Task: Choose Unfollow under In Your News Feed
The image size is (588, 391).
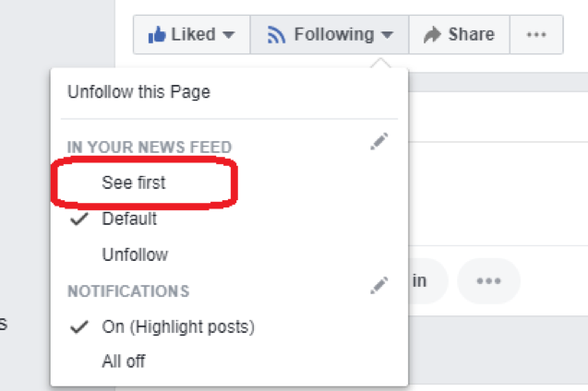Action: (x=135, y=255)
